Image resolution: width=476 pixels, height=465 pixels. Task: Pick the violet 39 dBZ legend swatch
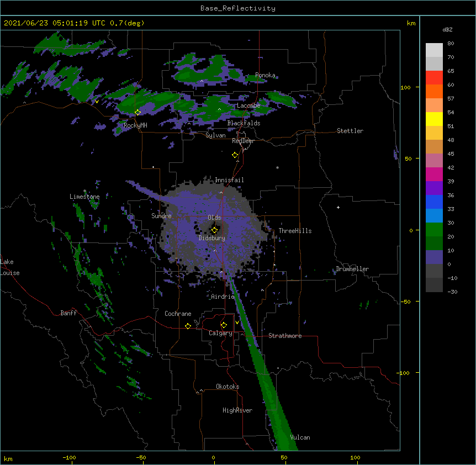coord(434,188)
